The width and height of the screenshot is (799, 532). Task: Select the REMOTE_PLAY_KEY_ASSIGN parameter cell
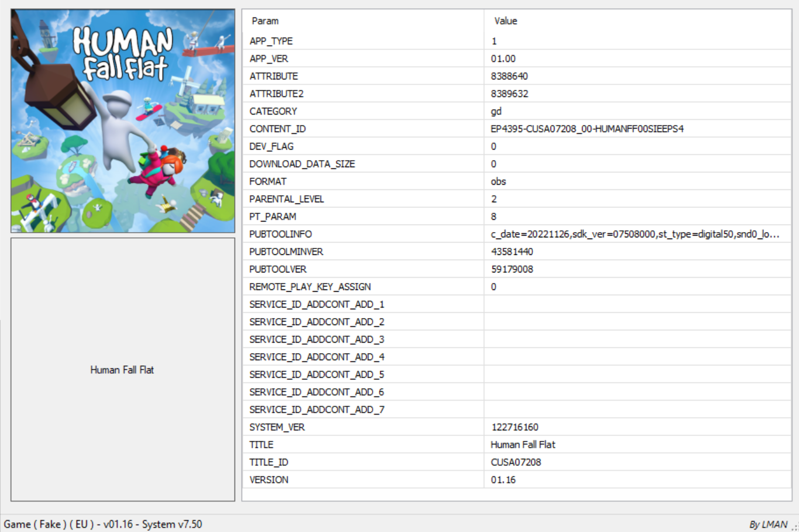(x=363, y=286)
